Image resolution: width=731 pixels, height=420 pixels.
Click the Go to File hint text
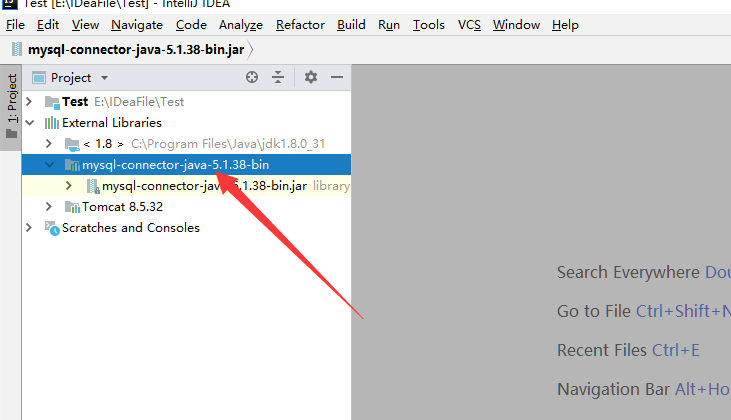click(594, 311)
